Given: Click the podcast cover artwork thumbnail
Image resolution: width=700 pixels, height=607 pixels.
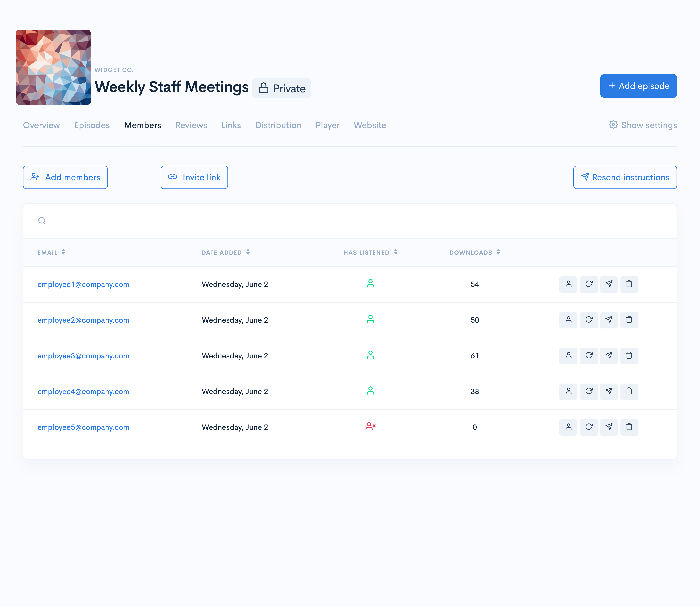Looking at the screenshot, I should tap(53, 67).
